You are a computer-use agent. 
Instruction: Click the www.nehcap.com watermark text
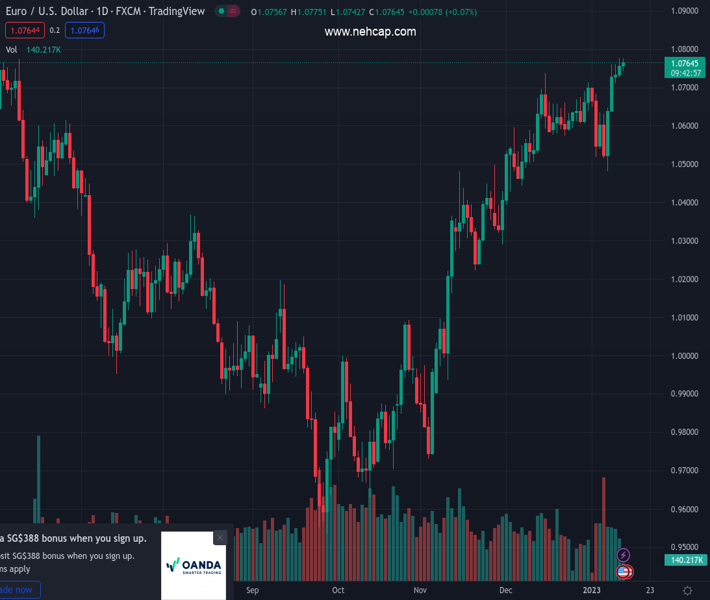click(x=370, y=32)
